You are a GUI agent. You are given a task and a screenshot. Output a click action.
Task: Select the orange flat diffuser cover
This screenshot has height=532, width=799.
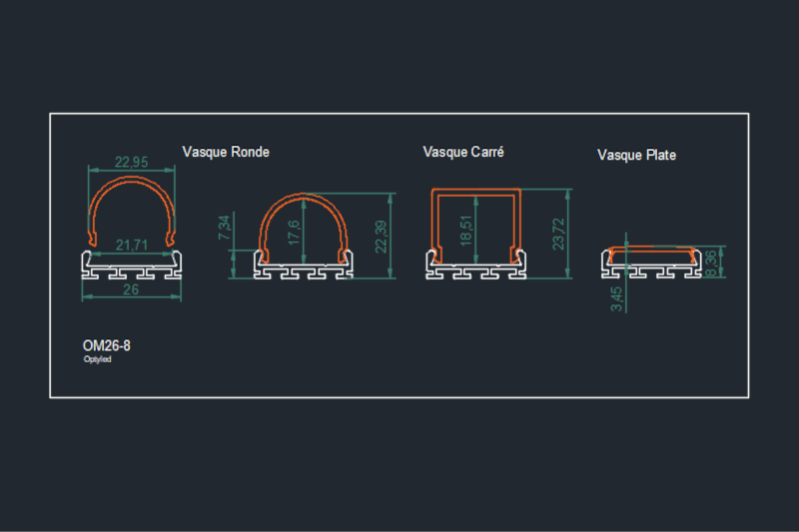652,247
